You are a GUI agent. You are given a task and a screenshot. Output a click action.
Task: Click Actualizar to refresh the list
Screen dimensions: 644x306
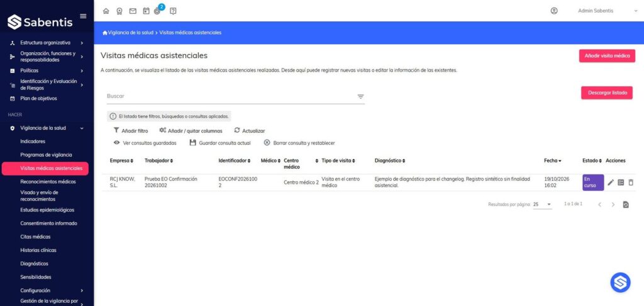[x=249, y=131]
